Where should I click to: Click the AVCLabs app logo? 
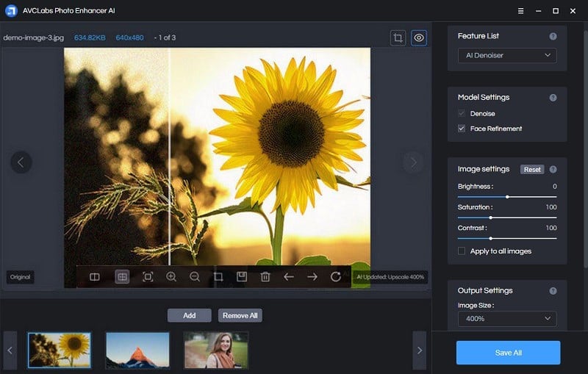click(11, 10)
